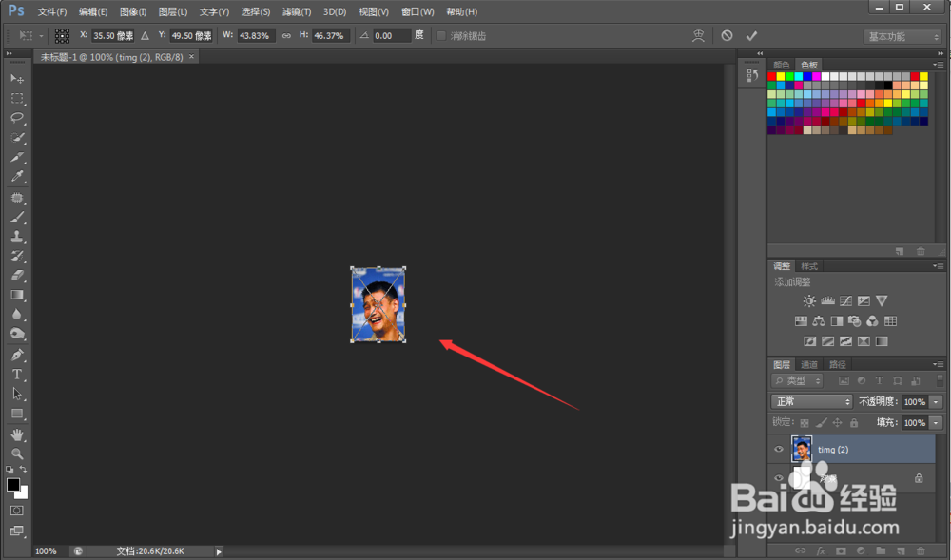Select the Quick Selection tool
The image size is (951, 560).
tap(17, 138)
